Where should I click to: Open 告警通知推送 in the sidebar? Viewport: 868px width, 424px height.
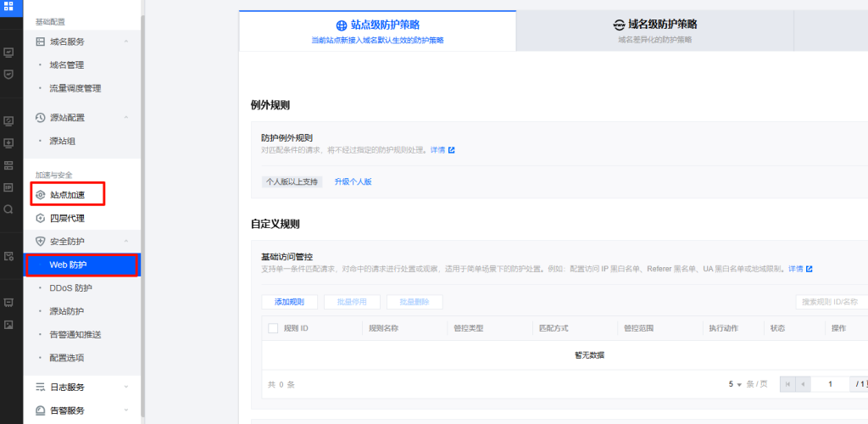click(x=75, y=335)
